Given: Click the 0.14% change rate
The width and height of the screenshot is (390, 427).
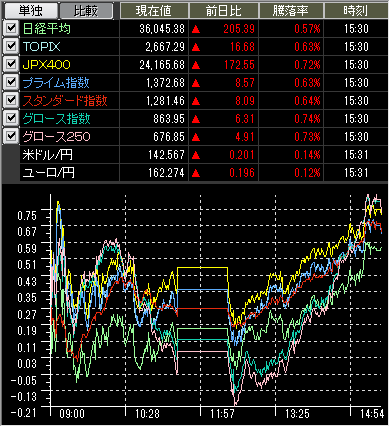Looking at the screenshot, I should (307, 155).
